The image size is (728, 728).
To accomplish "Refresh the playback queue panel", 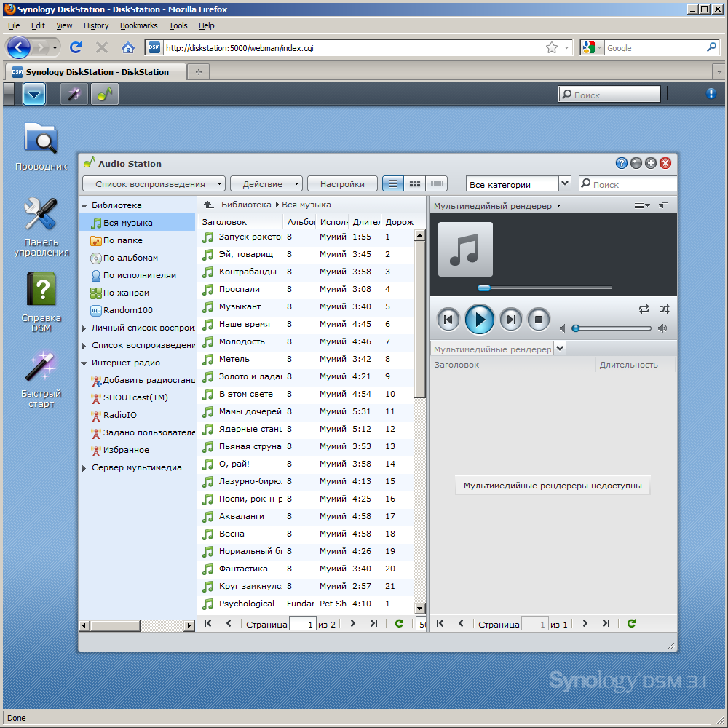I will [631, 624].
